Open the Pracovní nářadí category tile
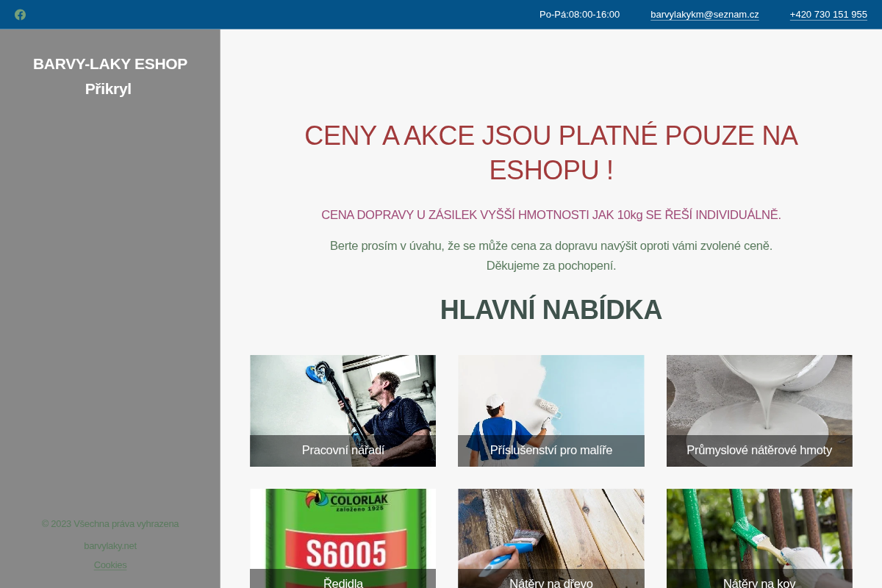Image resolution: width=882 pixels, height=588 pixels. (x=343, y=411)
